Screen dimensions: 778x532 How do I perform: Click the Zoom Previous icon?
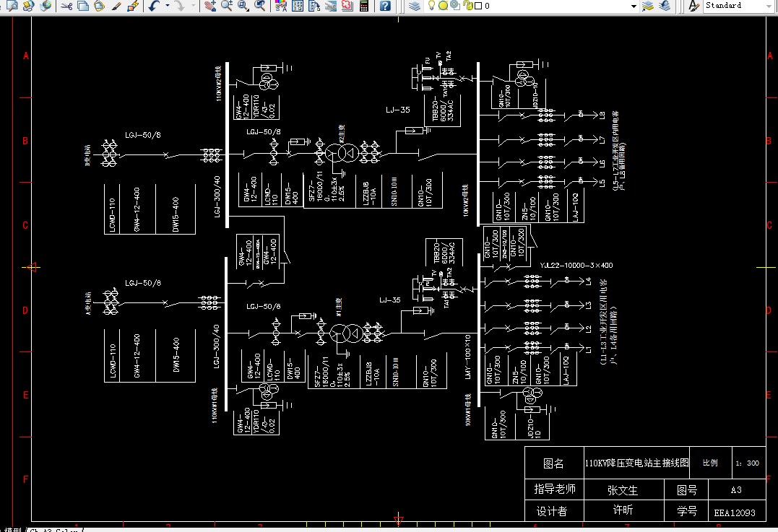259,6
